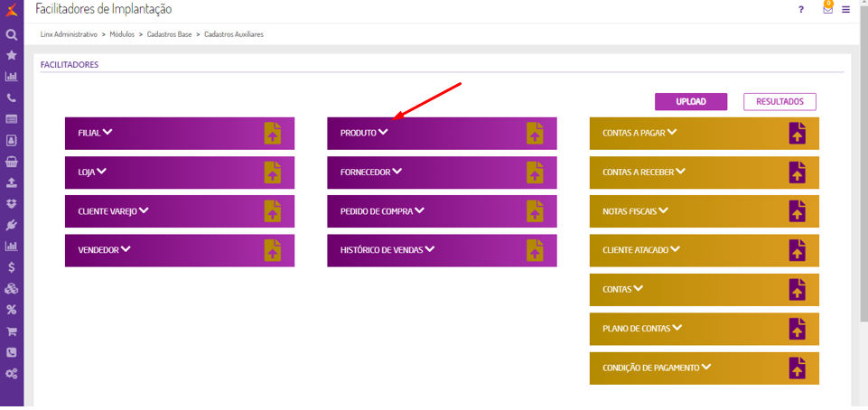Open the mail notifications envelope icon
The image size is (868, 410).
click(827, 9)
